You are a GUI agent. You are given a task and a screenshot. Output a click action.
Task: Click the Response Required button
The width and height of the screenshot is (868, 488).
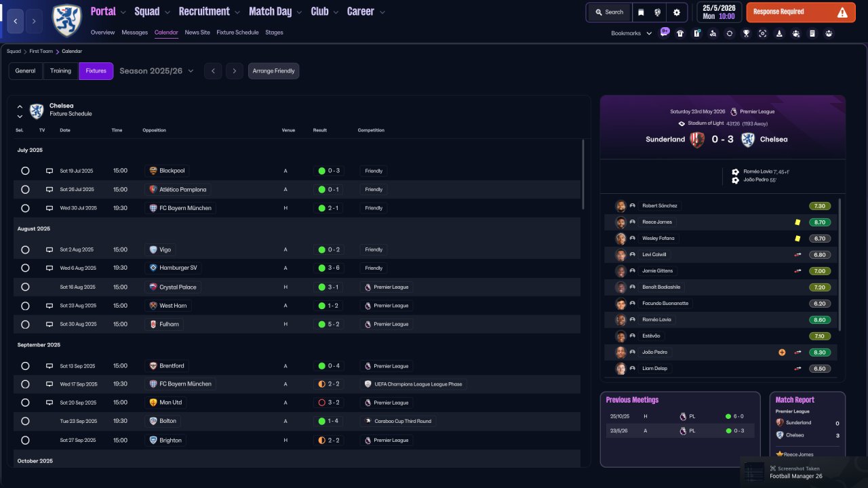click(801, 12)
